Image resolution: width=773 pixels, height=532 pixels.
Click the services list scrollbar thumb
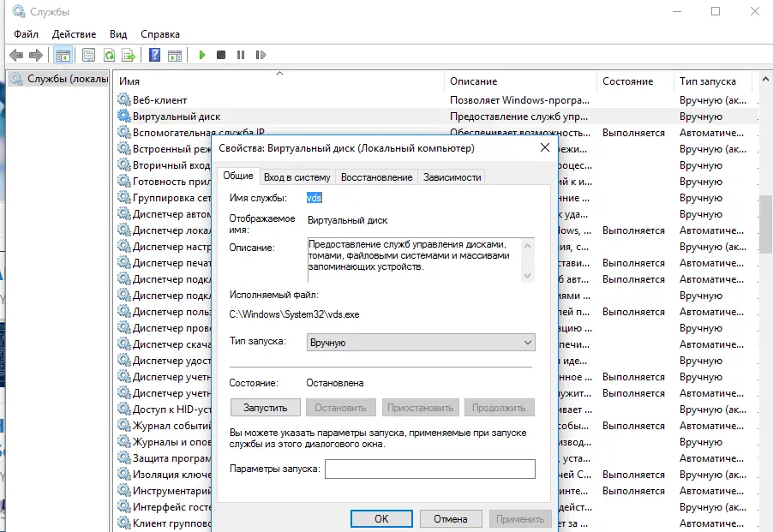point(765,224)
